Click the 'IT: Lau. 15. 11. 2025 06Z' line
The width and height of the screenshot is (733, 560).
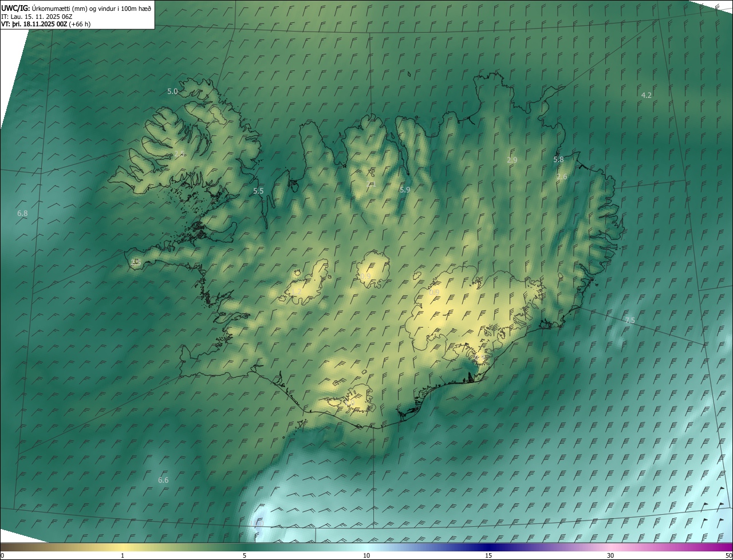tap(37, 16)
